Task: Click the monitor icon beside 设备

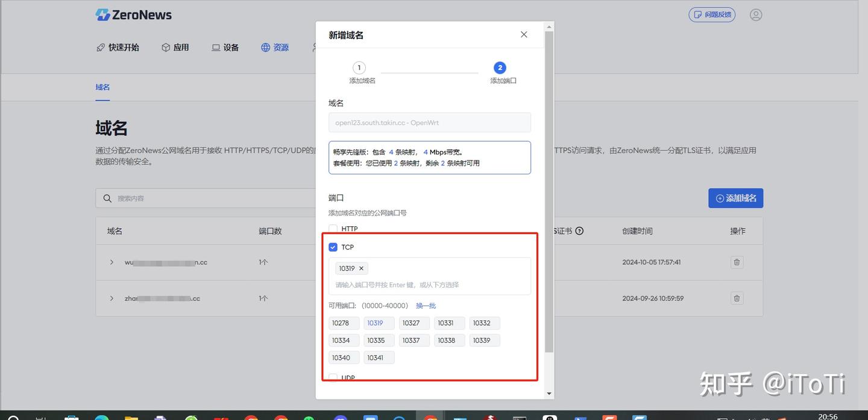Action: 215,47
